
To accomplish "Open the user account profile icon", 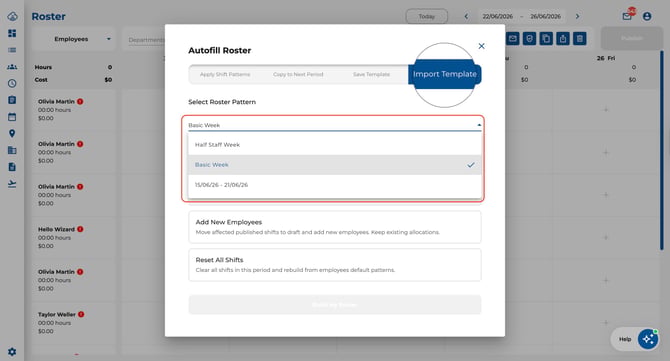I will tap(647, 16).
